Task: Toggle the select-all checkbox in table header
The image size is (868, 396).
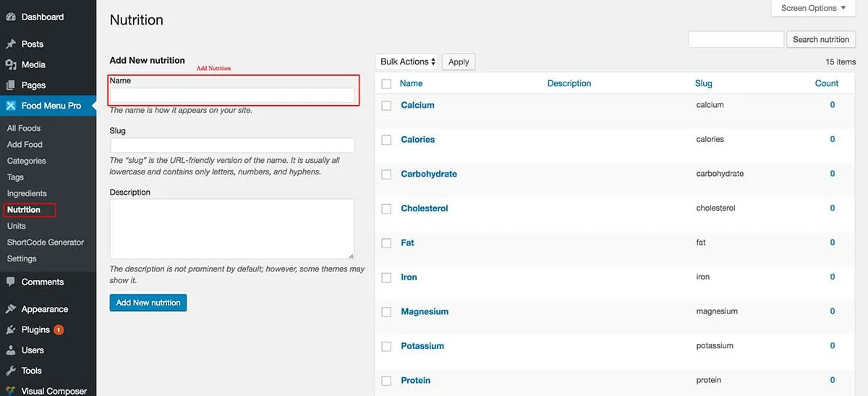Action: [x=386, y=84]
